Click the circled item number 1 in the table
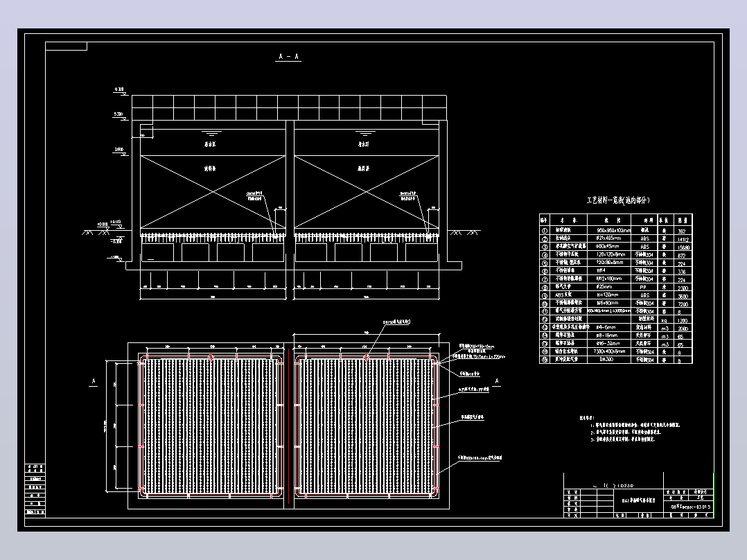747x560 pixels. [x=545, y=230]
